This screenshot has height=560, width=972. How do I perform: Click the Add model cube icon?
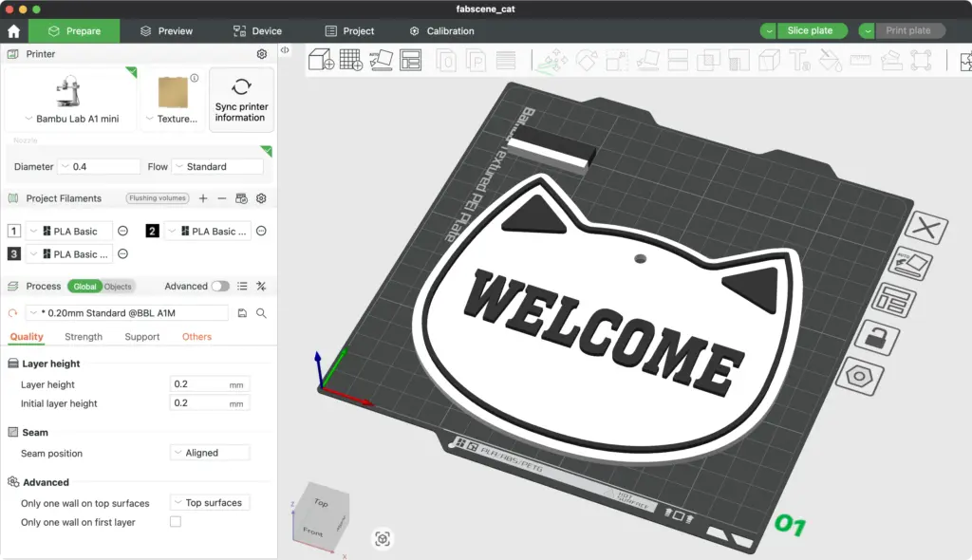(321, 60)
